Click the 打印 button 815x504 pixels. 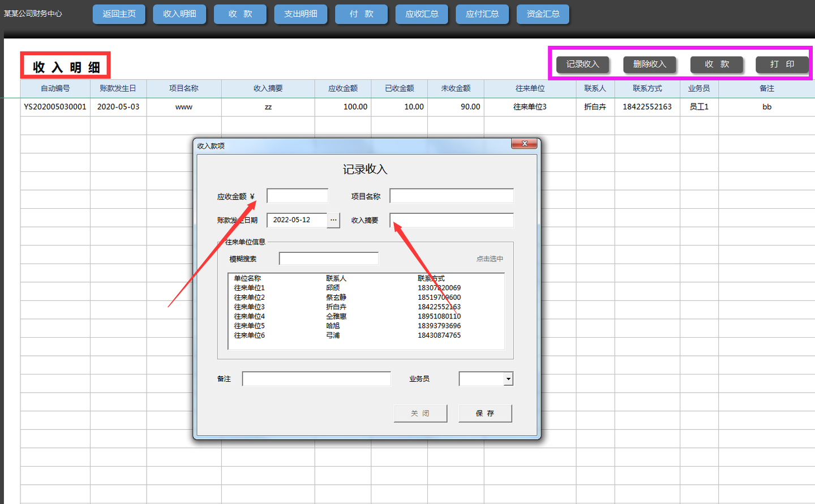(x=782, y=64)
